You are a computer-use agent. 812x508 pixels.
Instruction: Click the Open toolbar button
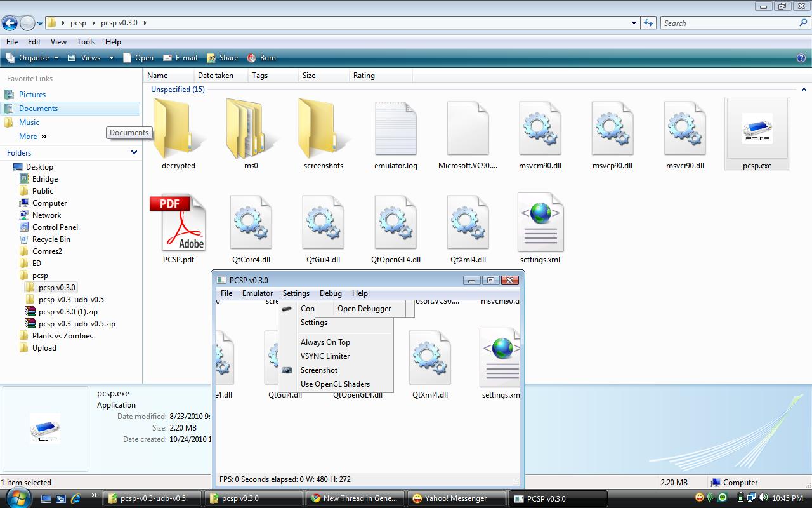tap(138, 58)
